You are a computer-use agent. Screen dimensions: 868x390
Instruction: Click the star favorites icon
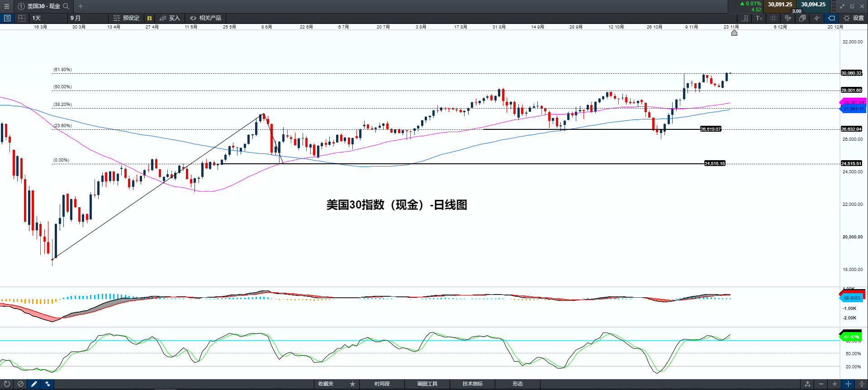[x=352, y=384]
